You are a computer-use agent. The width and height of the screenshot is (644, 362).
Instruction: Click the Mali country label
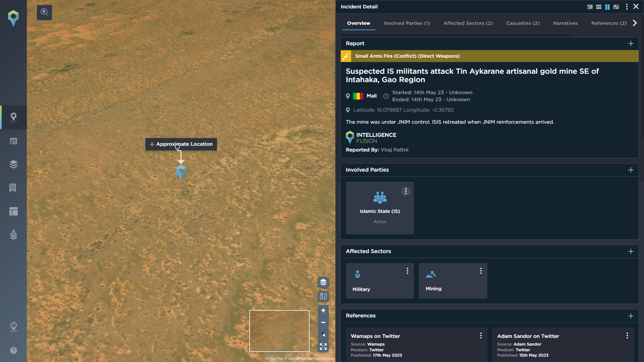[372, 96]
